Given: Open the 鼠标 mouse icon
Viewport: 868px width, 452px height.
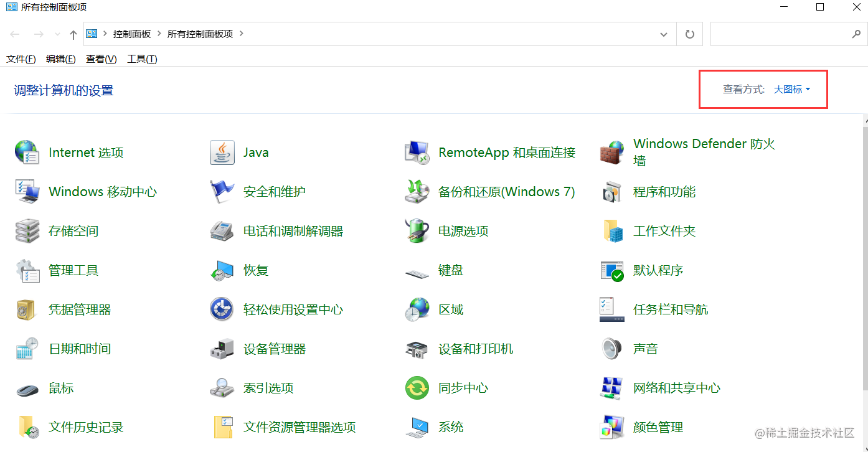Looking at the screenshot, I should (x=27, y=390).
